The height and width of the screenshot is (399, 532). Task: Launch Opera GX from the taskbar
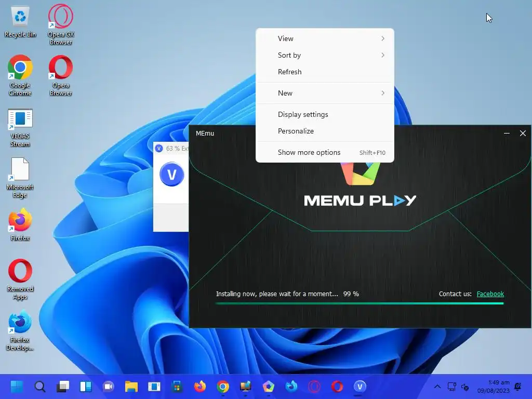pos(314,387)
